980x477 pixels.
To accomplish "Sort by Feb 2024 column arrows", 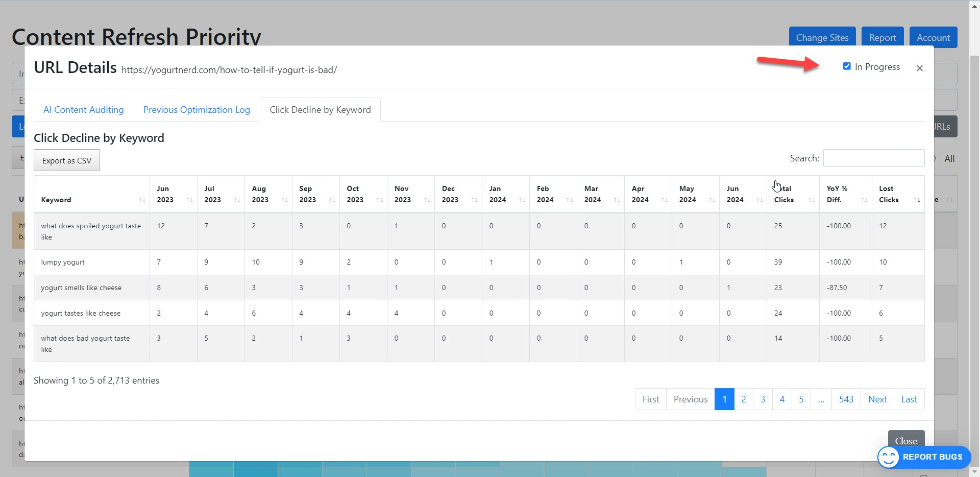I will point(569,200).
